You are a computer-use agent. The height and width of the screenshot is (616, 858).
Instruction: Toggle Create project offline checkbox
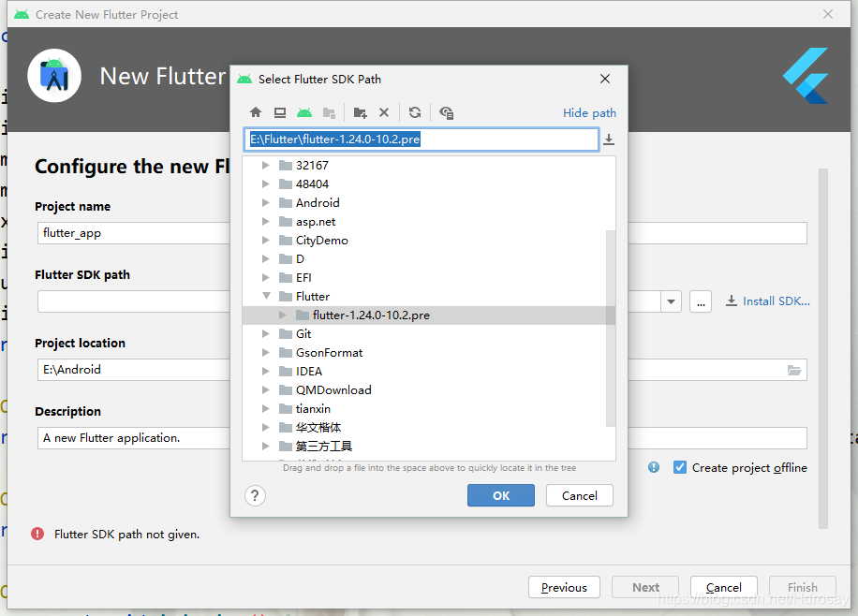point(680,467)
